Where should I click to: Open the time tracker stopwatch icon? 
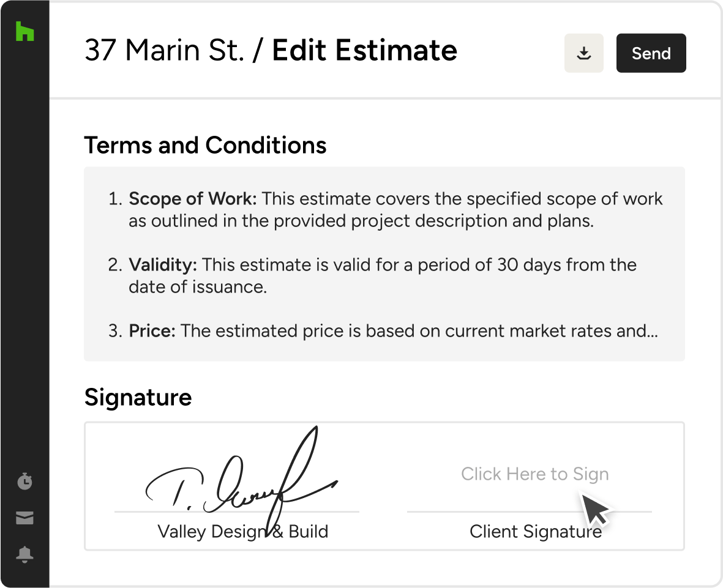click(25, 481)
